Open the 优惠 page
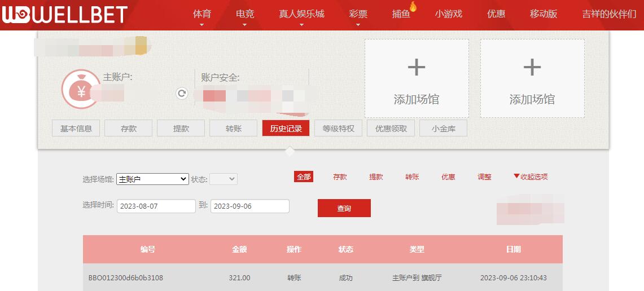Viewport: 644px width, 291px height. (496, 14)
